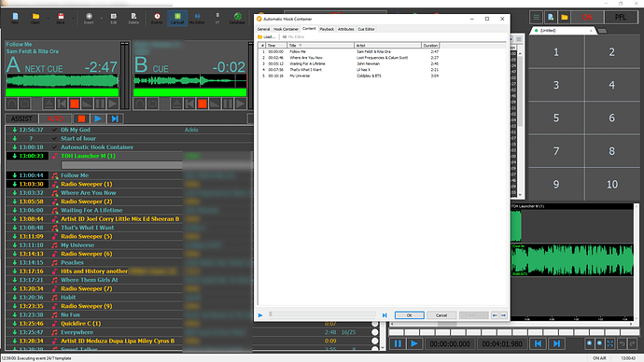Pause player A
The height and width of the screenshot is (362, 644).
100,104
